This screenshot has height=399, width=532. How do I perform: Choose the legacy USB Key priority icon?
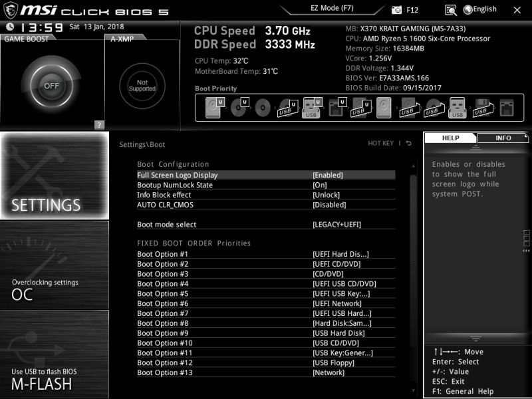click(x=458, y=108)
